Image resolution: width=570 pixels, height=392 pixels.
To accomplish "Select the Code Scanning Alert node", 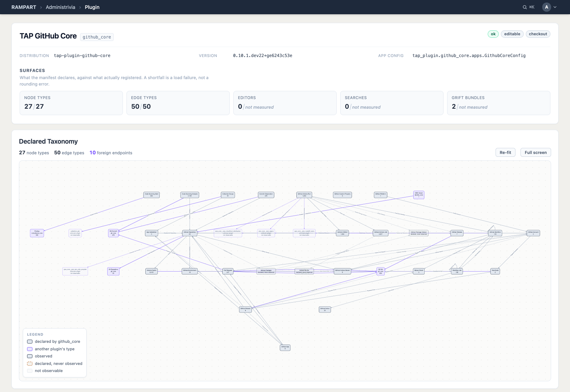I will click(x=151, y=195).
